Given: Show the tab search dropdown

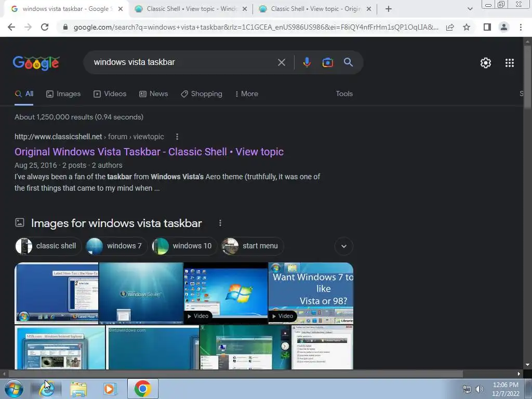Looking at the screenshot, I should 470,9.
